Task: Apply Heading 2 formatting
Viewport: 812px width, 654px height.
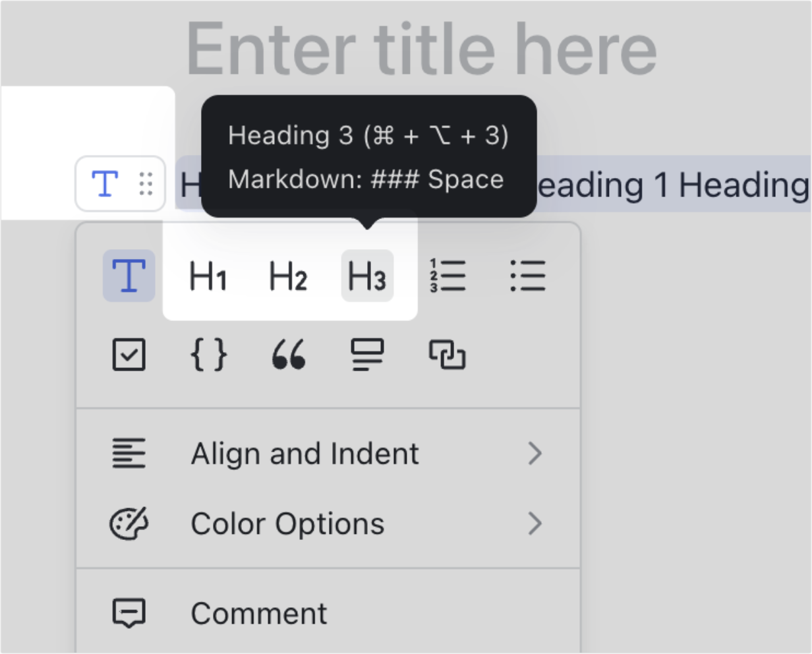Action: pos(288,276)
